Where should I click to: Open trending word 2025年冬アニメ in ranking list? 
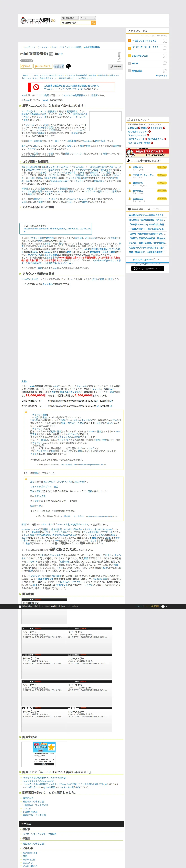click(140, 56)
